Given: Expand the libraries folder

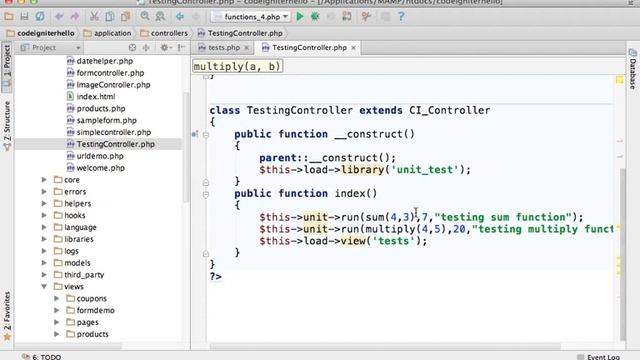Looking at the screenshot, I should [44, 239].
